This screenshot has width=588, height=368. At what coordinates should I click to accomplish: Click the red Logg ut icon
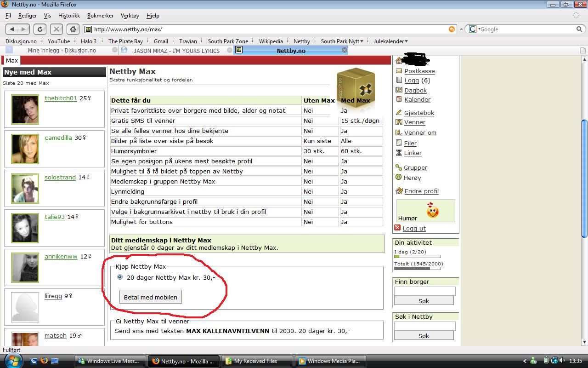tap(397, 228)
